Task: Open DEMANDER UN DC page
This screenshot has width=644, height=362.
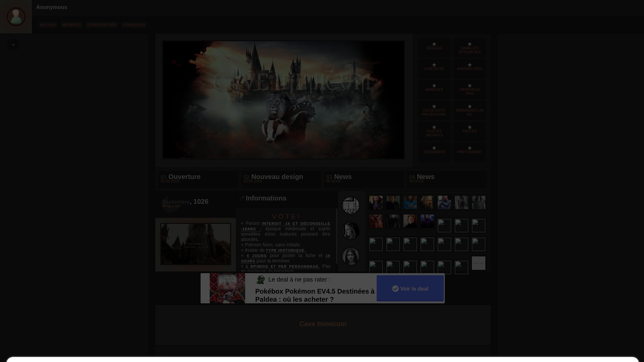Action: (470, 110)
